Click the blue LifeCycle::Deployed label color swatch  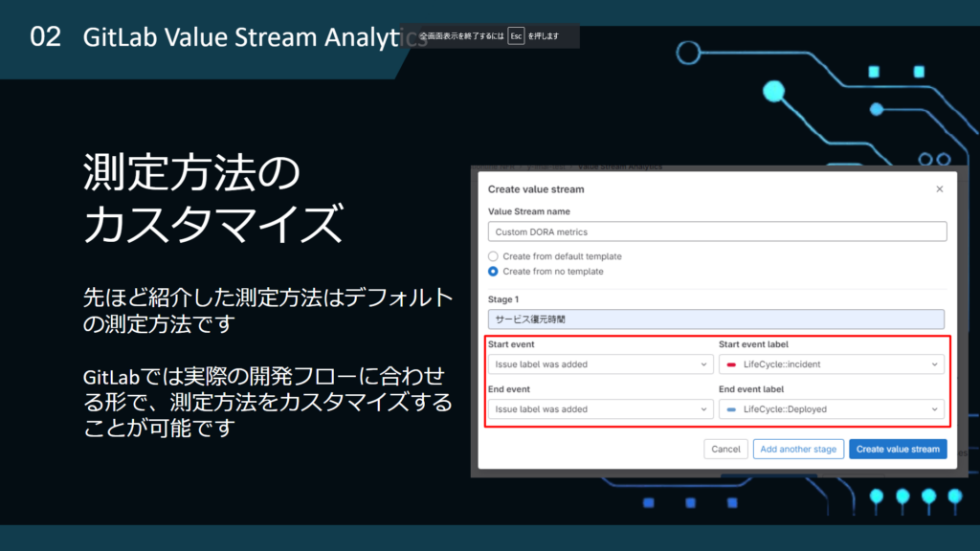731,409
